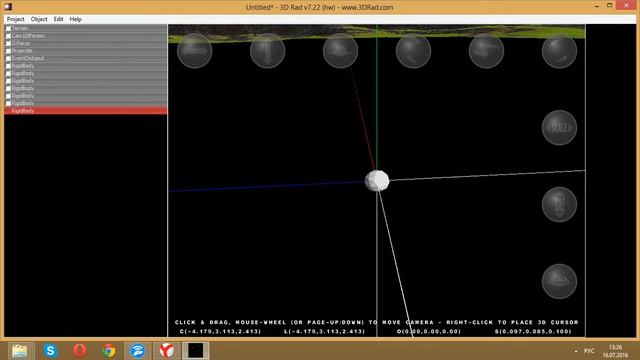Select the Projectile row in the object list
The image size is (640, 360).
[x=86, y=51]
